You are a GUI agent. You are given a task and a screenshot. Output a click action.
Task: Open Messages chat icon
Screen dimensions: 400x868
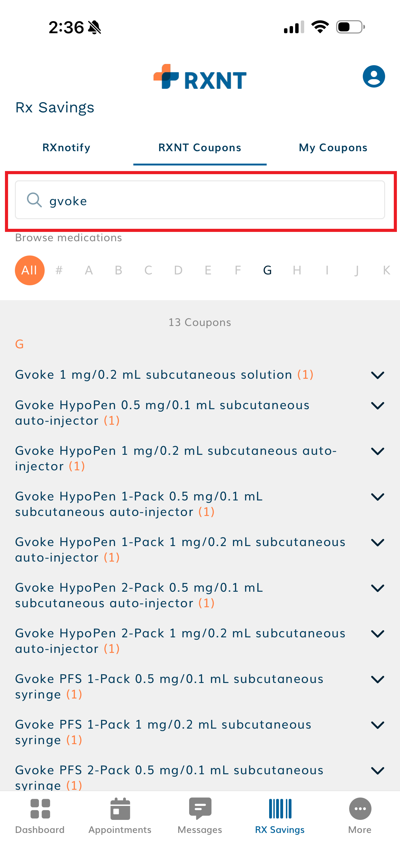tap(200, 808)
